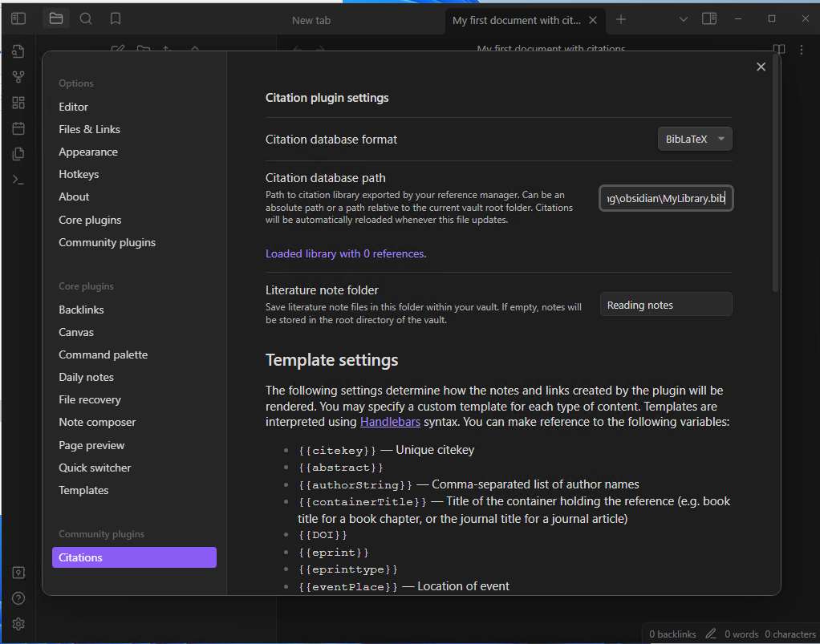820x644 pixels.
Task: Open command palette terminal icon
Action: point(18,180)
